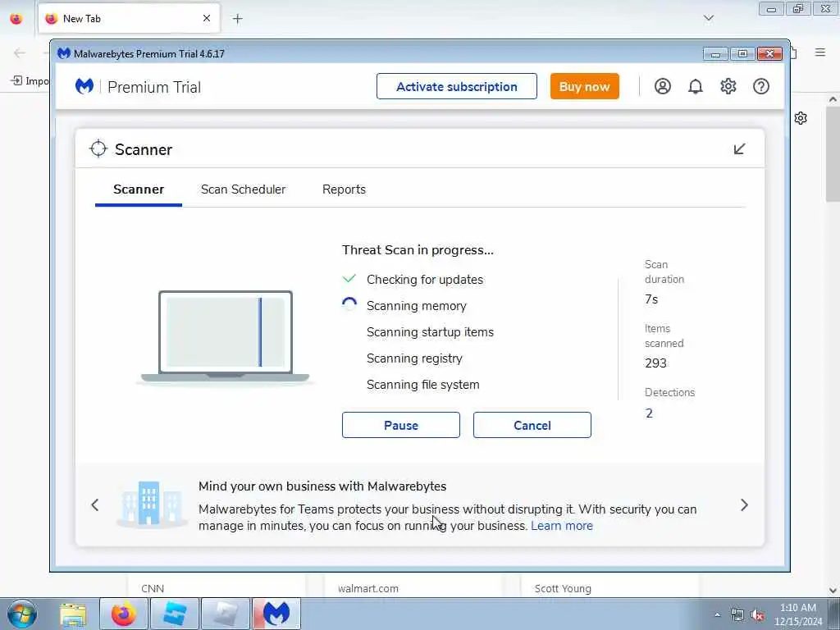840x630 pixels.
Task: Open the Malwarebytes help question mark
Action: [x=761, y=86]
